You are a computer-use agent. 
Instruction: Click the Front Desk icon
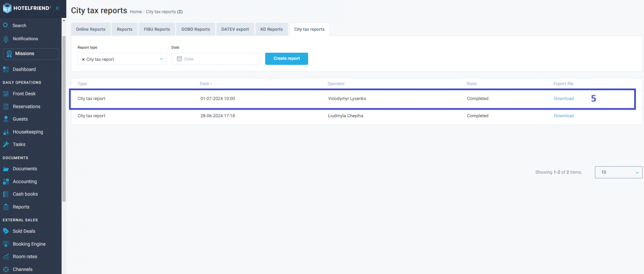pyautogui.click(x=6, y=94)
